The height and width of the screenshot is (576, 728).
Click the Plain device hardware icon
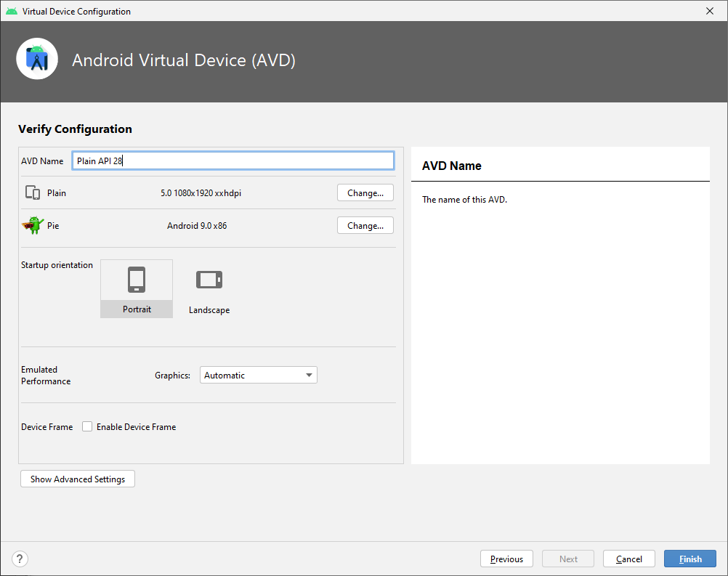pyautogui.click(x=33, y=192)
